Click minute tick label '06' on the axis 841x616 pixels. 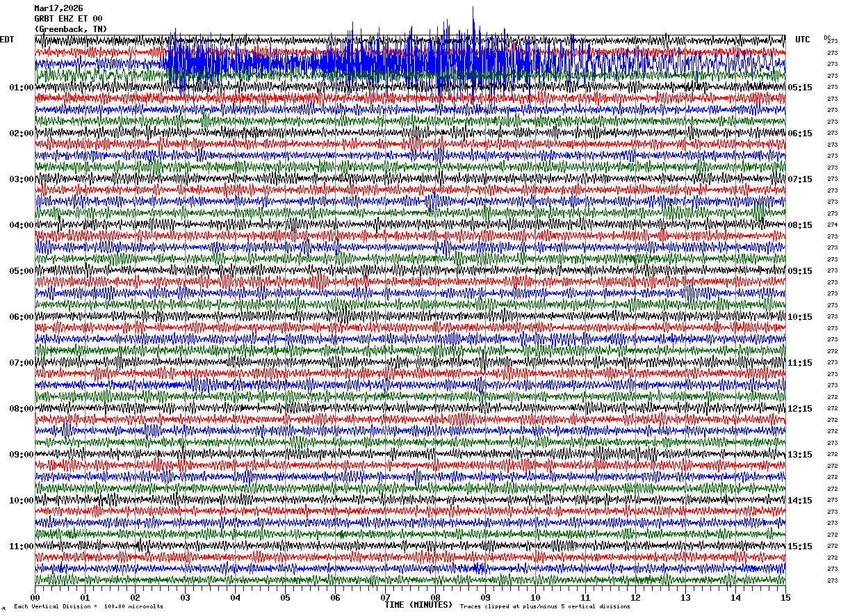point(336,597)
